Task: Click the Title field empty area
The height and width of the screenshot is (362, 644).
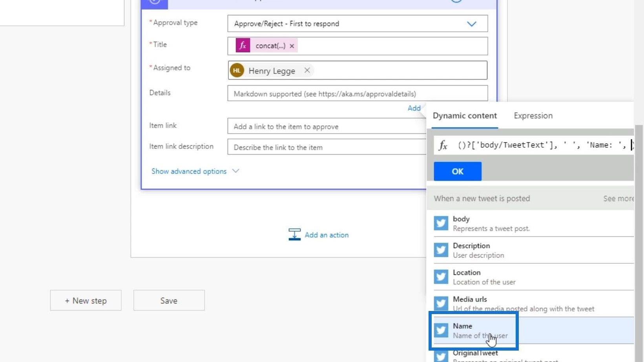Action: (x=392, y=46)
